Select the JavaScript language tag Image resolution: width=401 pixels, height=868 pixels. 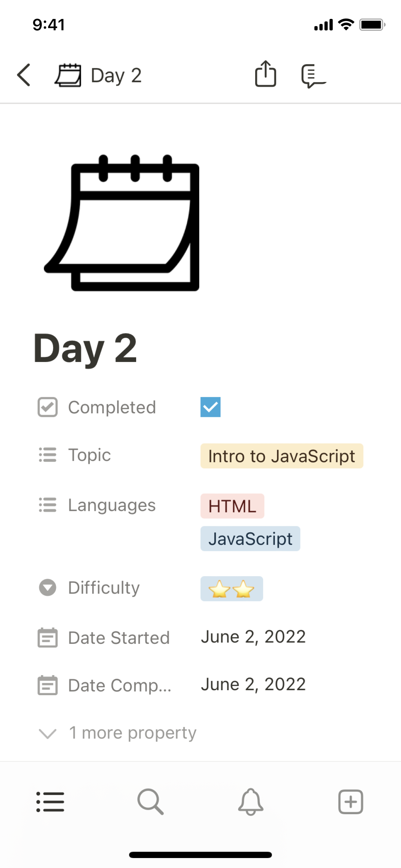click(x=250, y=539)
